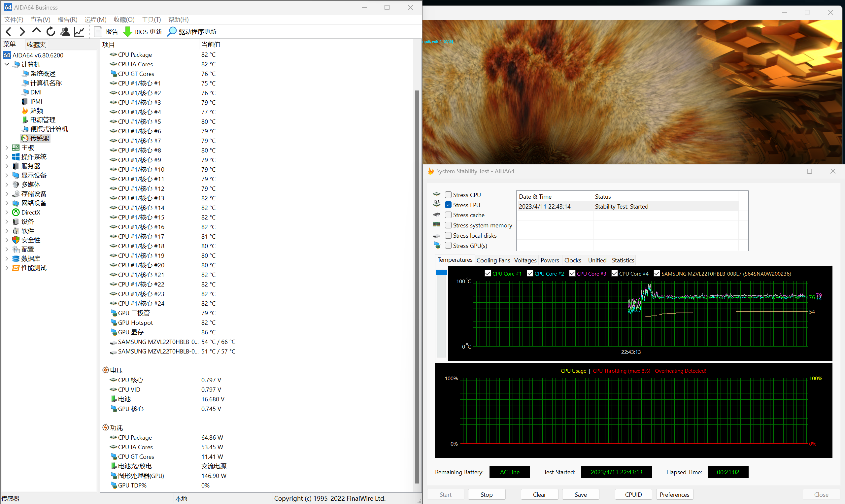The image size is (845, 504).
Task: Click the Stop button
Action: (x=486, y=494)
